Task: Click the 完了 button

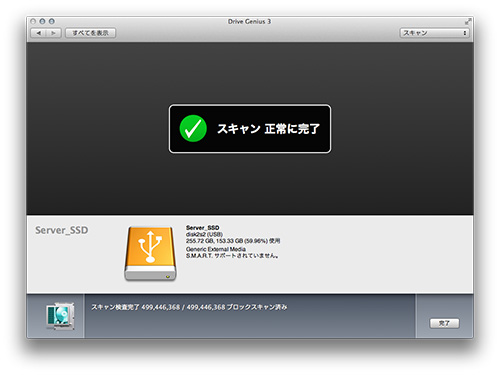Action: click(444, 323)
